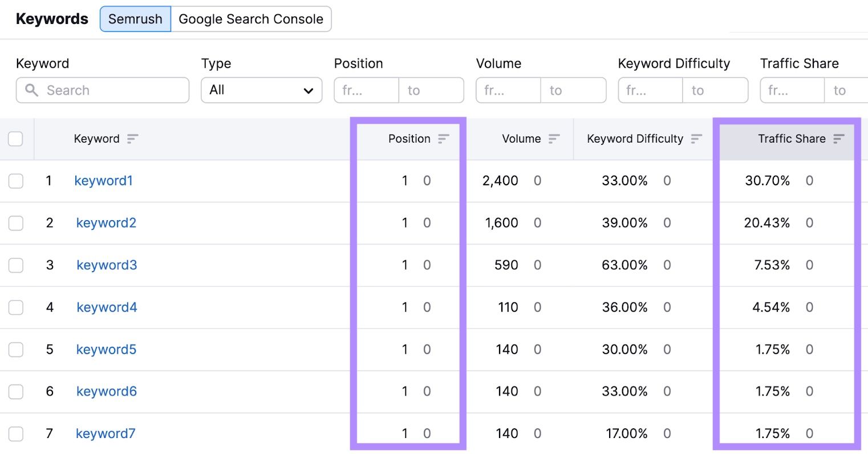Check the keyword1 row checkbox
The width and height of the screenshot is (868, 454).
(16, 181)
